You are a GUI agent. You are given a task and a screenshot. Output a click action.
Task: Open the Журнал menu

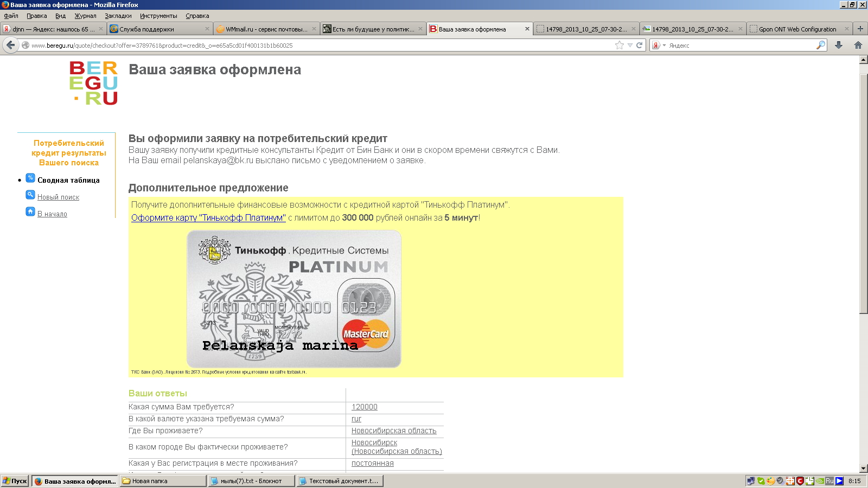tap(85, 16)
